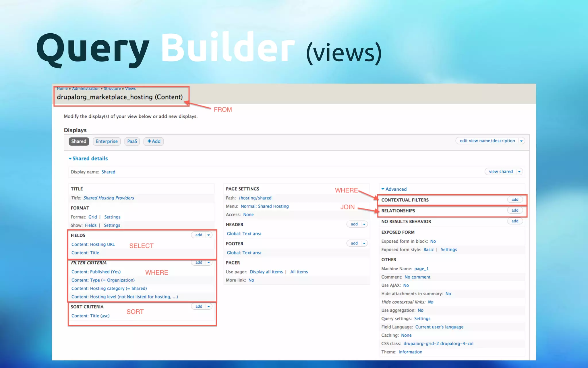Edit Content: Hosting URL field
This screenshot has width=588, height=368.
tap(93, 244)
